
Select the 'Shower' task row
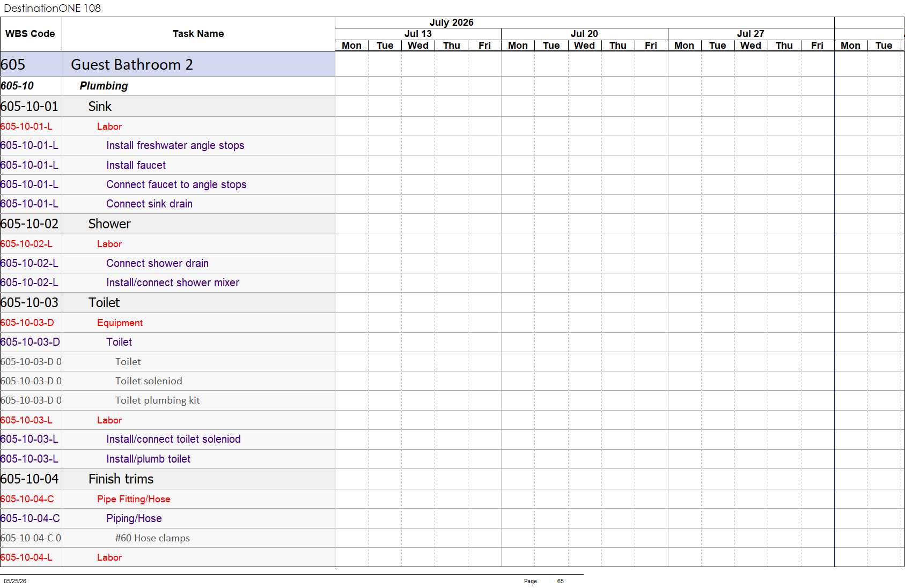[167, 224]
